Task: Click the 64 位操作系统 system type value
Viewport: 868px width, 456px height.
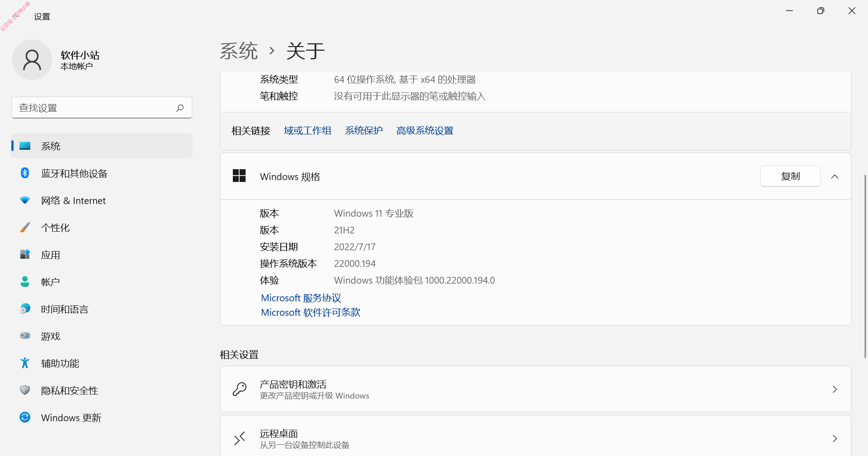Action: coord(405,80)
